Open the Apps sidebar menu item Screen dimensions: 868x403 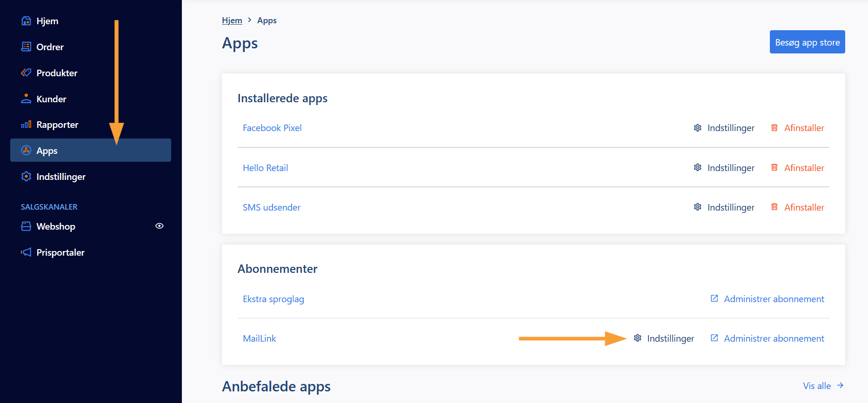pyautogui.click(x=91, y=150)
